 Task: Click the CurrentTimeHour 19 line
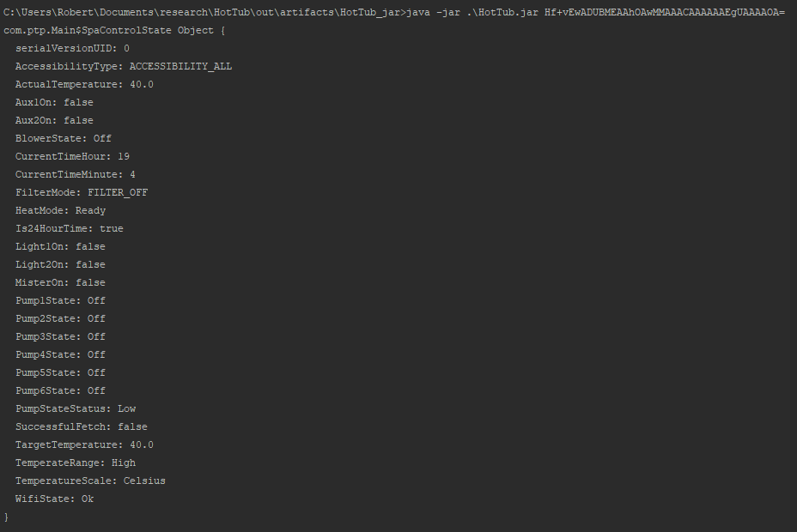pos(72,156)
